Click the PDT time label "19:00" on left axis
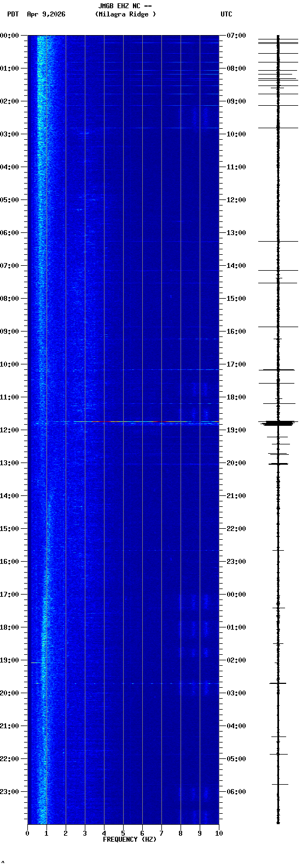This screenshot has width=302, height=868. 9,660
